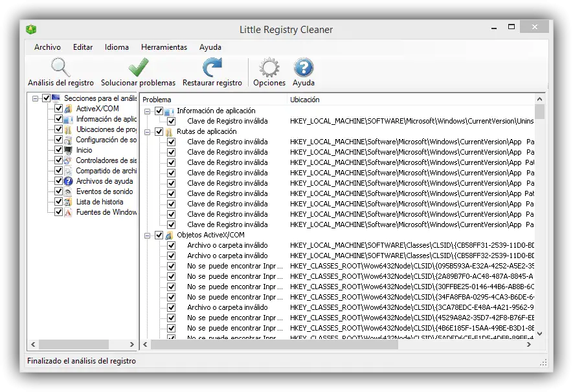Click the results scroll right arrow
The image size is (573, 392).
(x=529, y=344)
